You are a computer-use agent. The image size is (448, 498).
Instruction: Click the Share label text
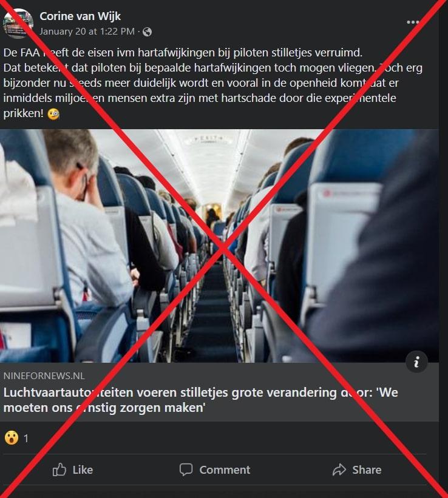pyautogui.click(x=367, y=469)
